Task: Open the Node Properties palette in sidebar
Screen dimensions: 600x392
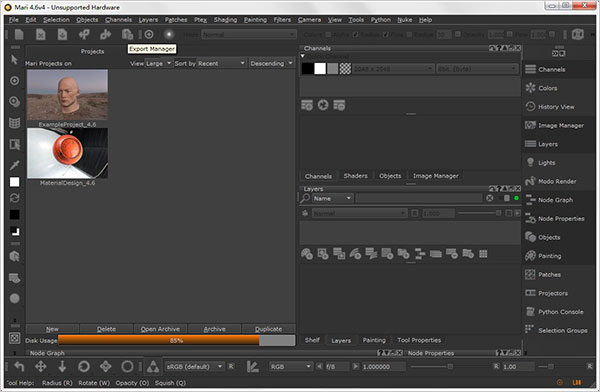Action: [559, 219]
